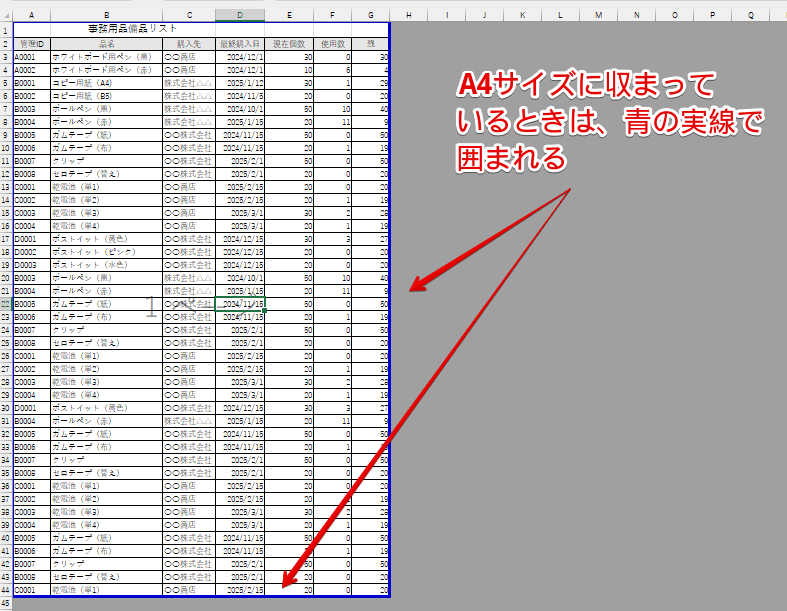Click ガムテープ（布） in row 41
Viewport: 787px width, 611px height.
tap(106, 551)
